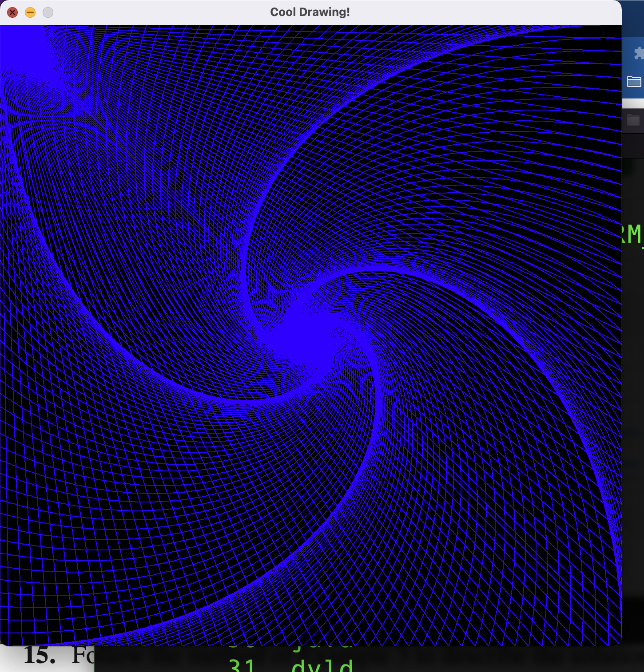Click the grayed-out zoom window button

click(48, 12)
